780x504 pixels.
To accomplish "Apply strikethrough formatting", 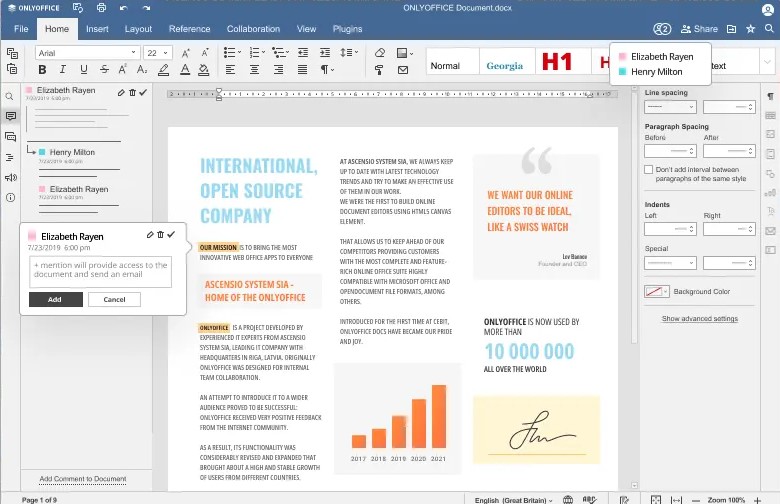I will (x=100, y=70).
